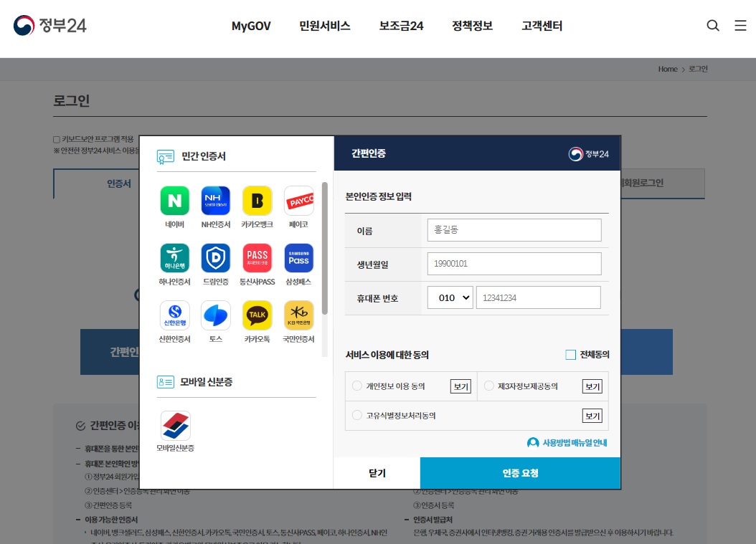
Task: Pick the PAYCO (페이코) certificate icon
Action: (299, 201)
